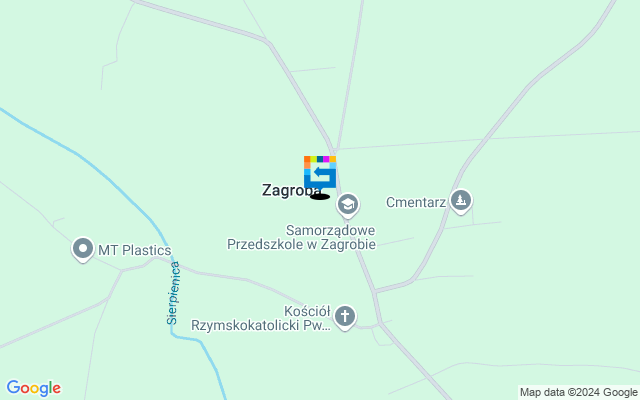Click the MT Plastics text label
Screen dimensions: 640x400
[x=135, y=250]
